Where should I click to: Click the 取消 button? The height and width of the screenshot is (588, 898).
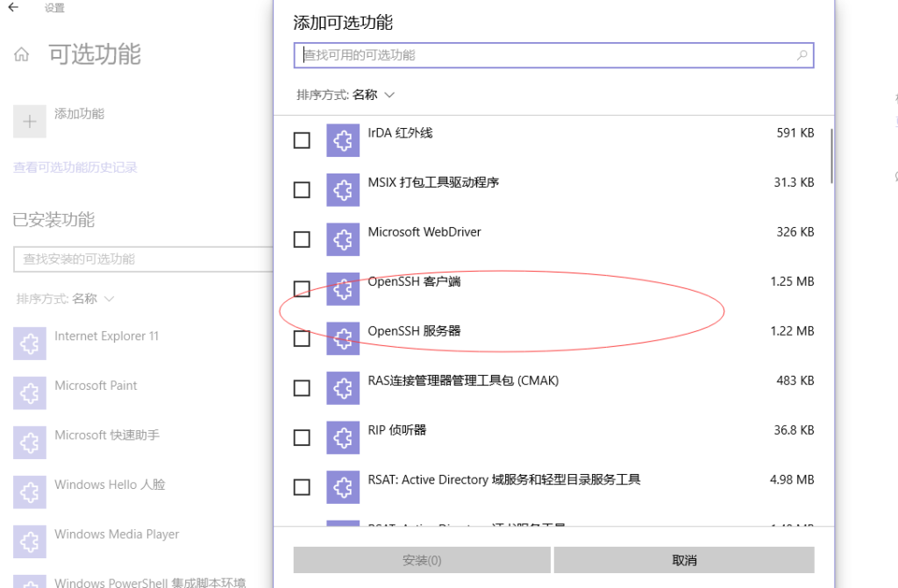tap(684, 560)
